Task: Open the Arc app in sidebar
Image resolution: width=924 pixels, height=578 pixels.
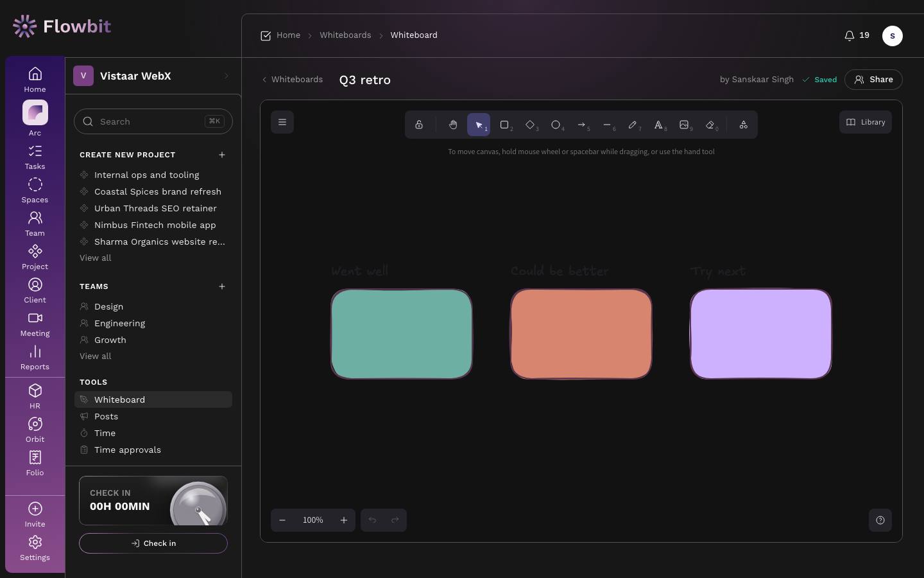Action: [x=35, y=119]
